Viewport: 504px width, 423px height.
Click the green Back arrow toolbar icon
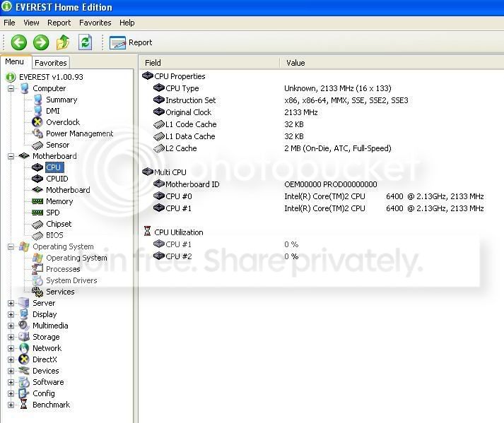click(18, 42)
